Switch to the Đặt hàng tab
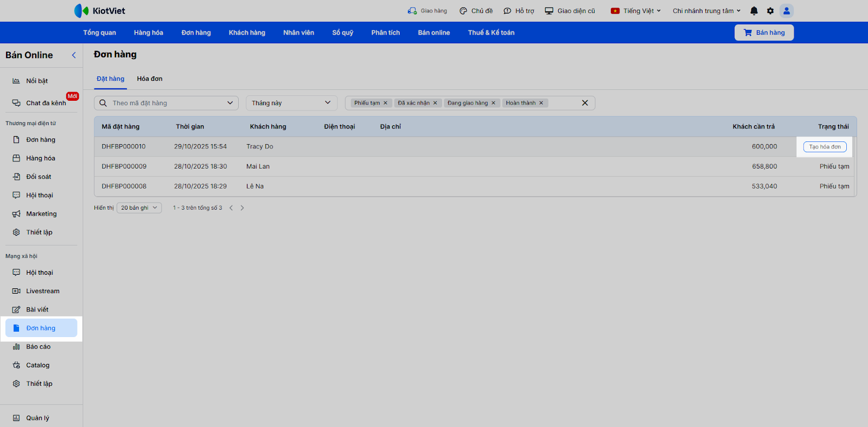Screen dimensions: 868x427 (x=111, y=79)
